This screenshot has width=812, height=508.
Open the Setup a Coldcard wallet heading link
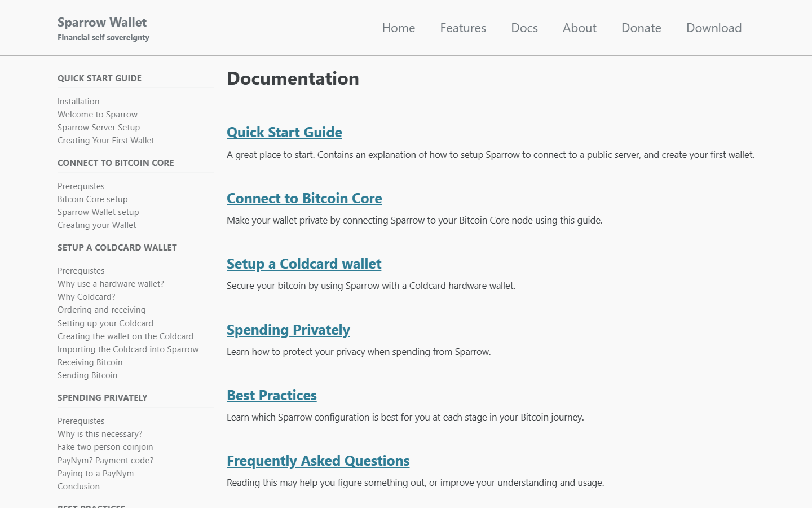tap(304, 264)
